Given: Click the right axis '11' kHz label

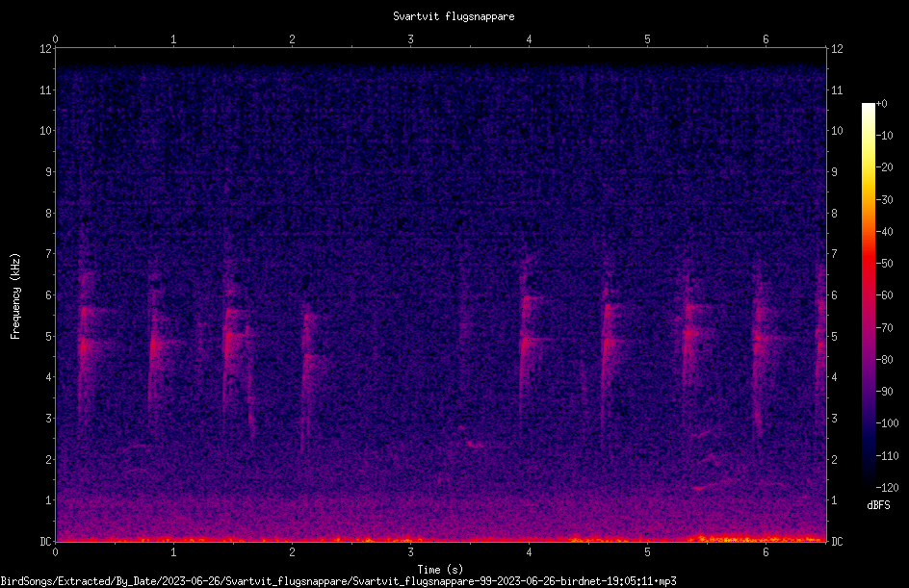Looking at the screenshot, I should point(837,89).
